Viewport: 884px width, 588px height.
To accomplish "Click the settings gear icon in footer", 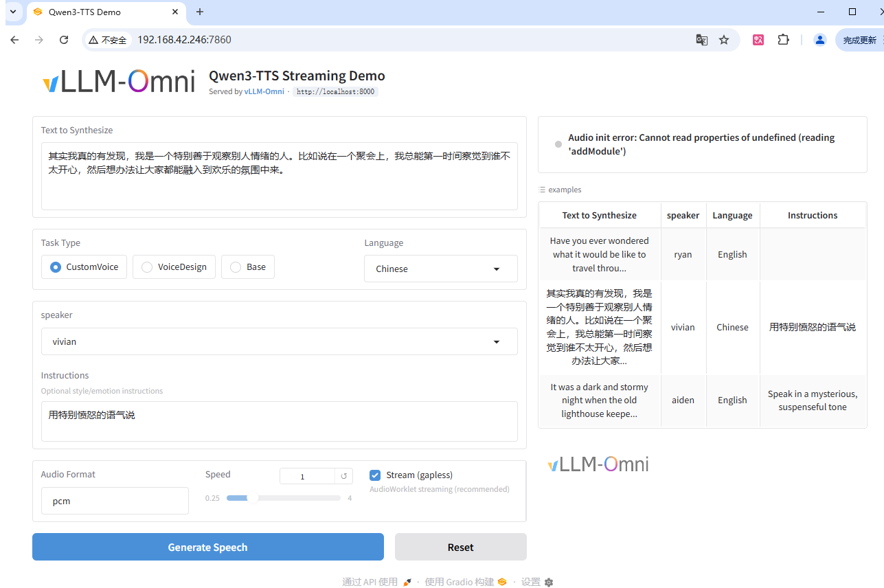I will [x=548, y=583].
